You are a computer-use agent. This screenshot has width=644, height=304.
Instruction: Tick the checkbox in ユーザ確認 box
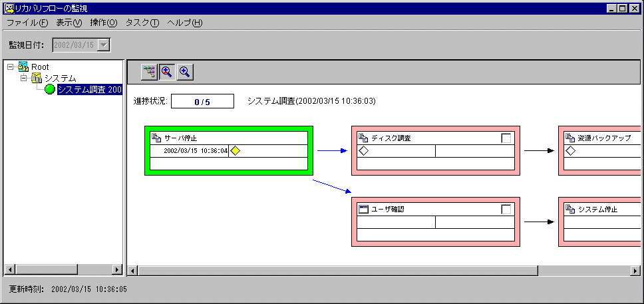click(x=506, y=210)
